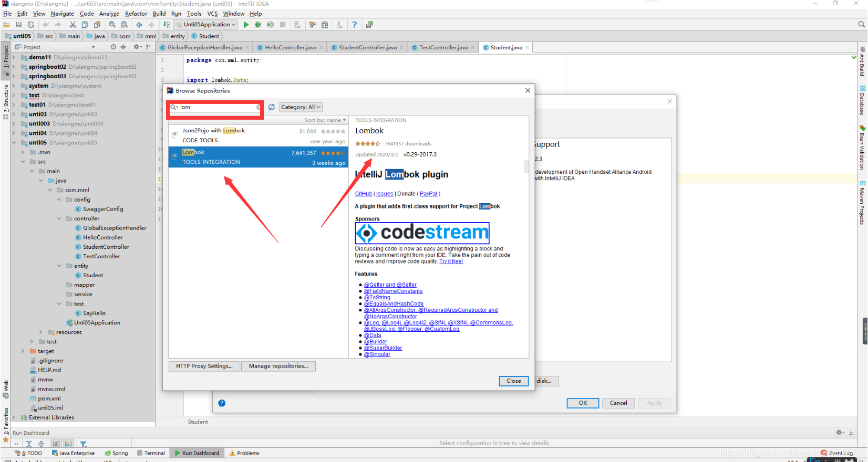
Task: Run Unti05Application with the green play icon
Action: tap(246, 25)
